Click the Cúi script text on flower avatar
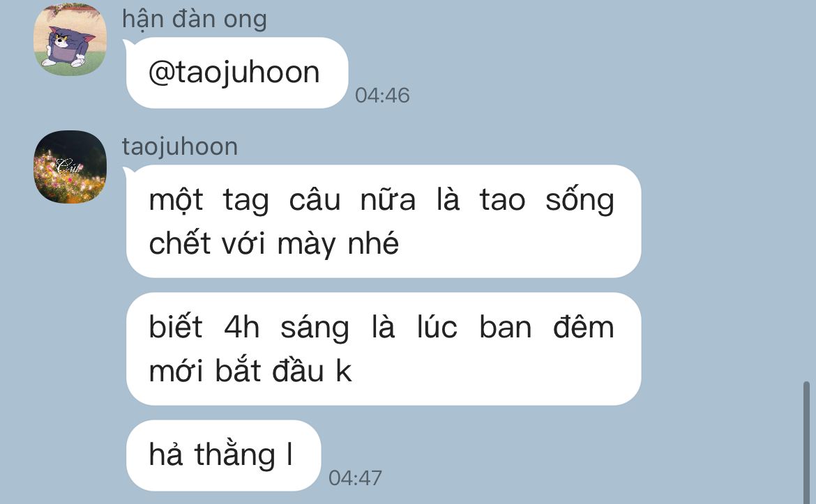The image size is (816, 504). pos(68,166)
